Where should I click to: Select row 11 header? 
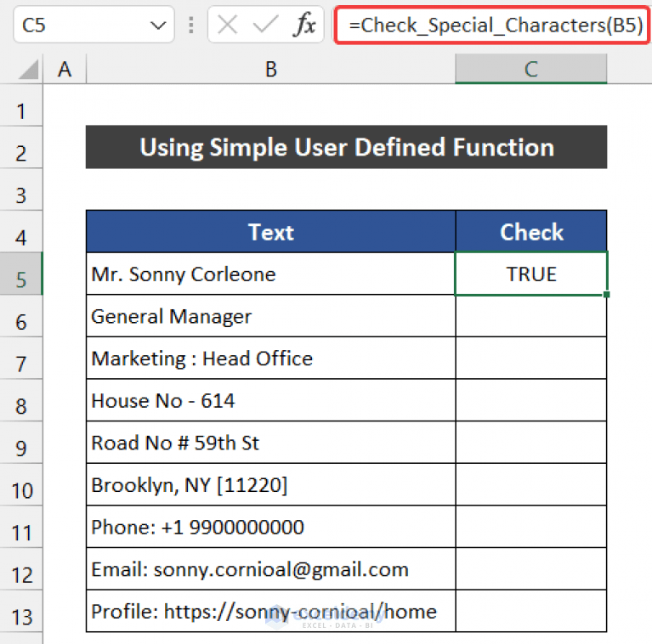(x=21, y=527)
